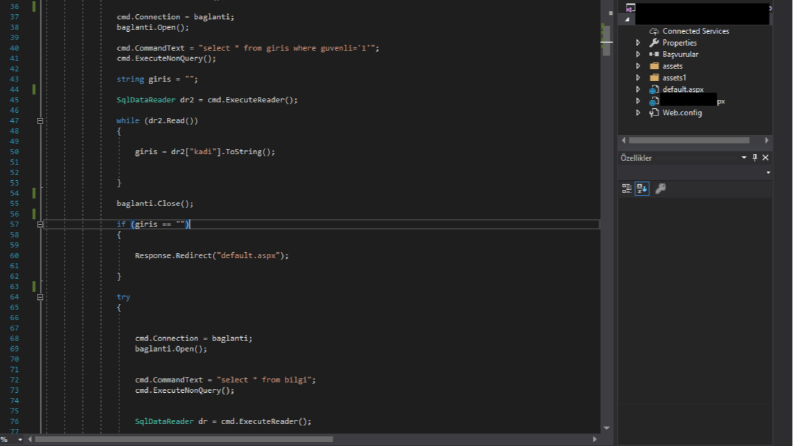
Task: Close the Özellikler panel
Action: click(765, 158)
